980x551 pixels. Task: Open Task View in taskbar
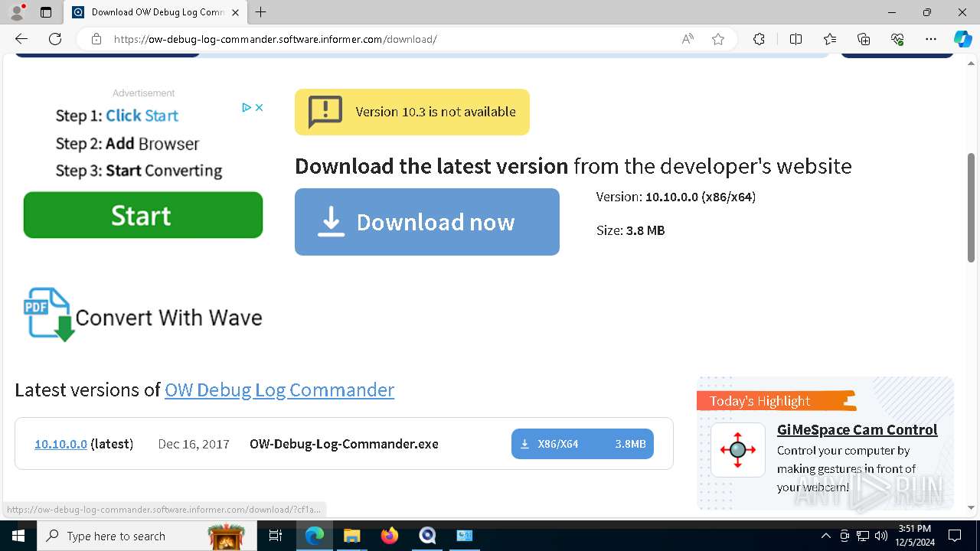click(276, 536)
